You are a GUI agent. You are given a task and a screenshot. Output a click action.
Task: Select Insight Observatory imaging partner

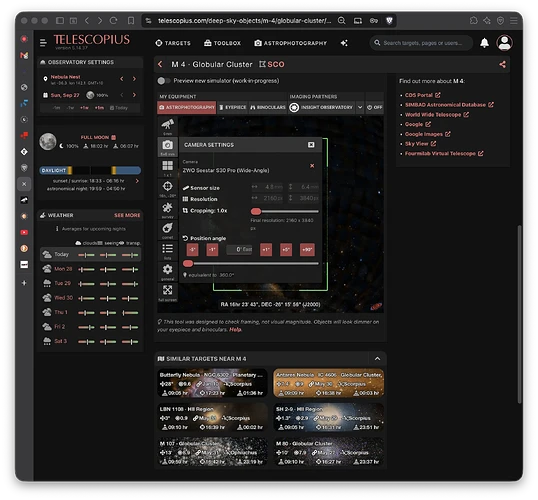coord(321,107)
